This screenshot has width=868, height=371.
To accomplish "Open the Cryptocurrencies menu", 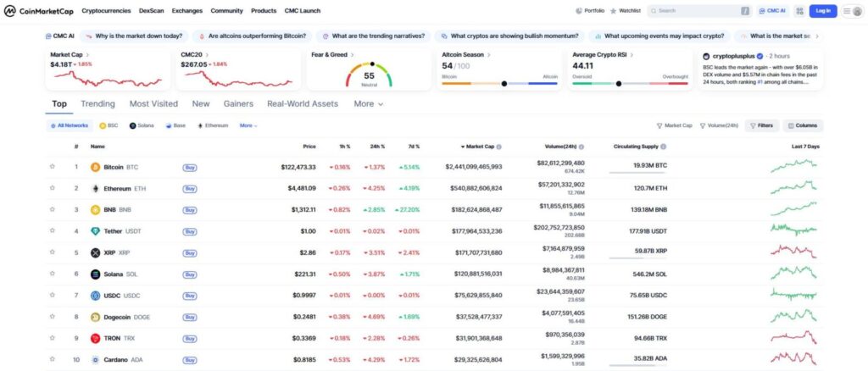I will click(106, 10).
